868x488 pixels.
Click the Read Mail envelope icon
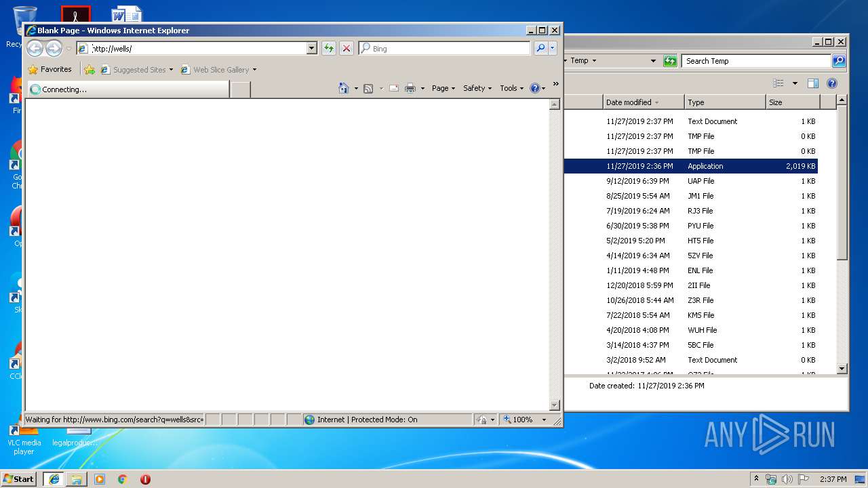point(394,88)
